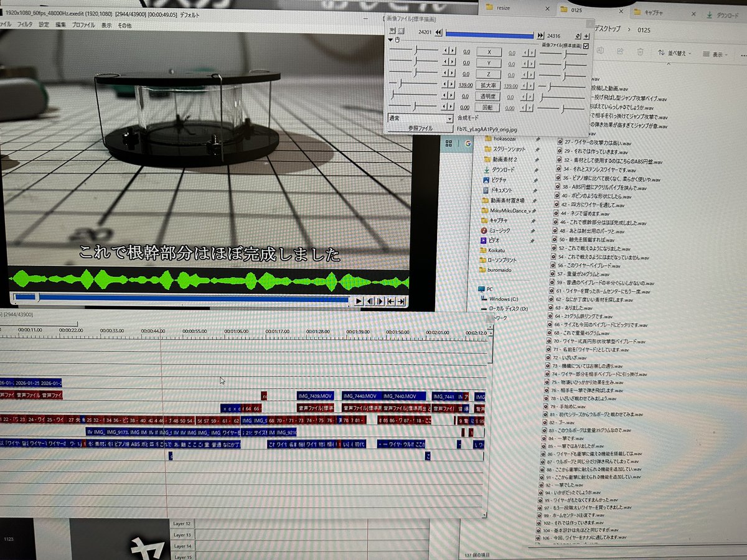Click left X value 0.0 field
The width and height of the screenshot is (747, 560).
(466, 52)
